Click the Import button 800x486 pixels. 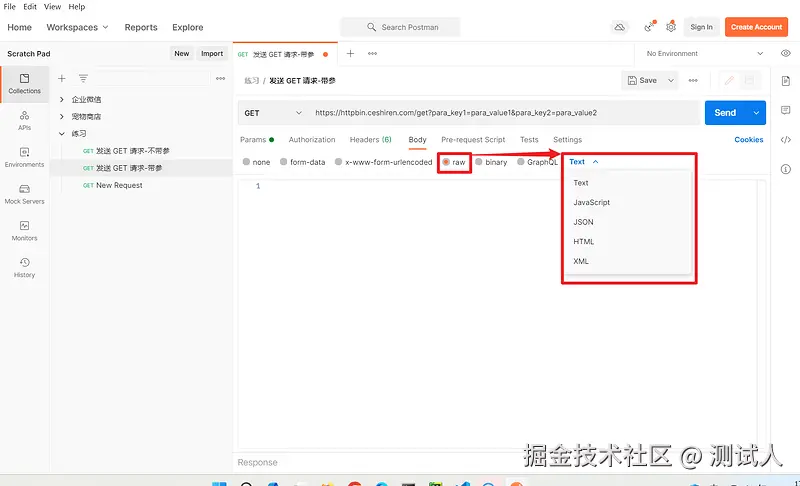coord(212,54)
